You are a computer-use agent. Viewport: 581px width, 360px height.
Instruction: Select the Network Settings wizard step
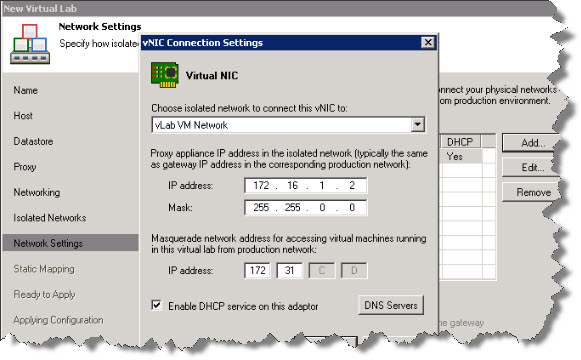[70, 243]
